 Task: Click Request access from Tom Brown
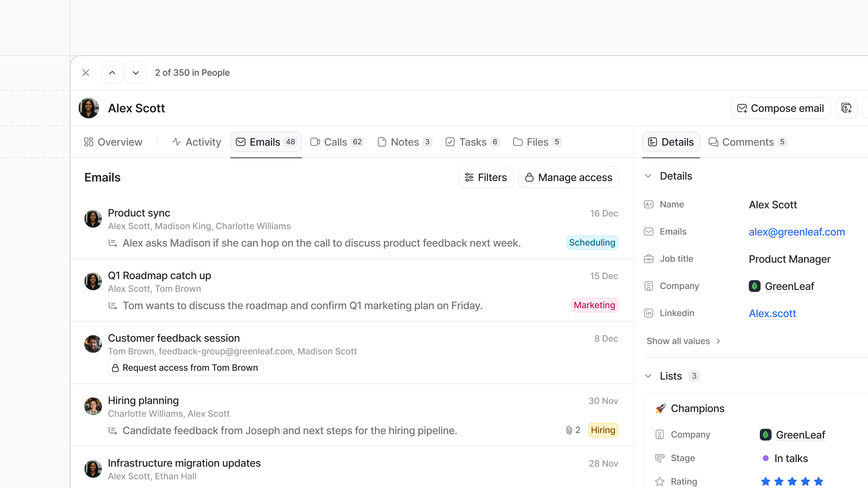click(185, 368)
